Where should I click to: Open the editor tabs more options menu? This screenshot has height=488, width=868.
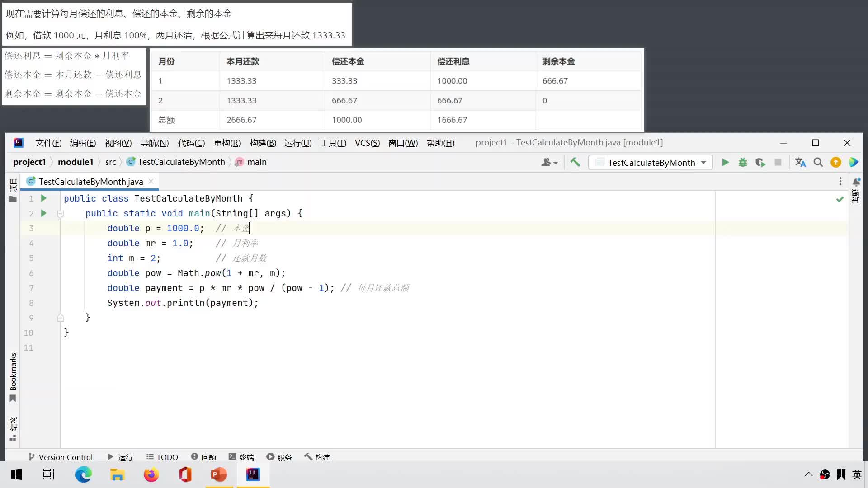click(840, 181)
